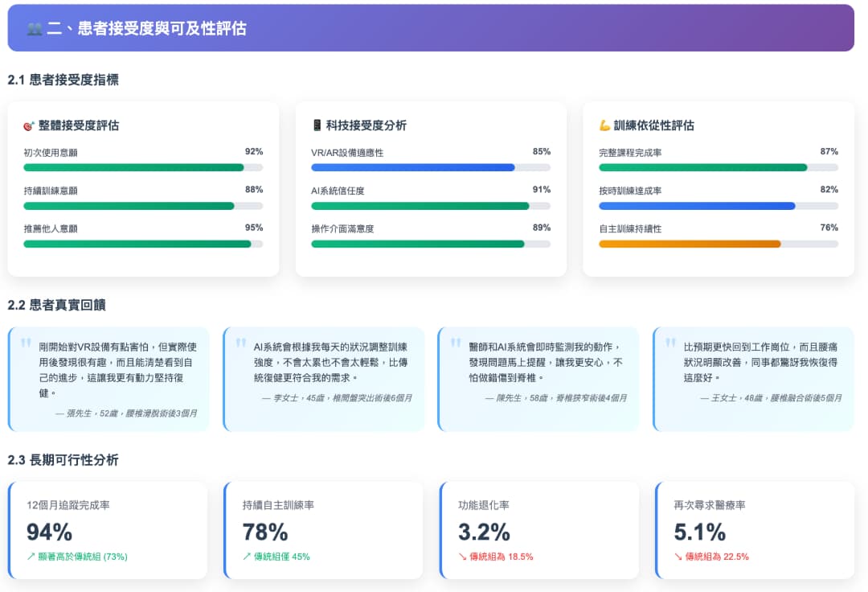Viewport: 868px width, 592px height.
Task: Click the 89% value for 操作介面滿意度
Action: pyautogui.click(x=542, y=228)
